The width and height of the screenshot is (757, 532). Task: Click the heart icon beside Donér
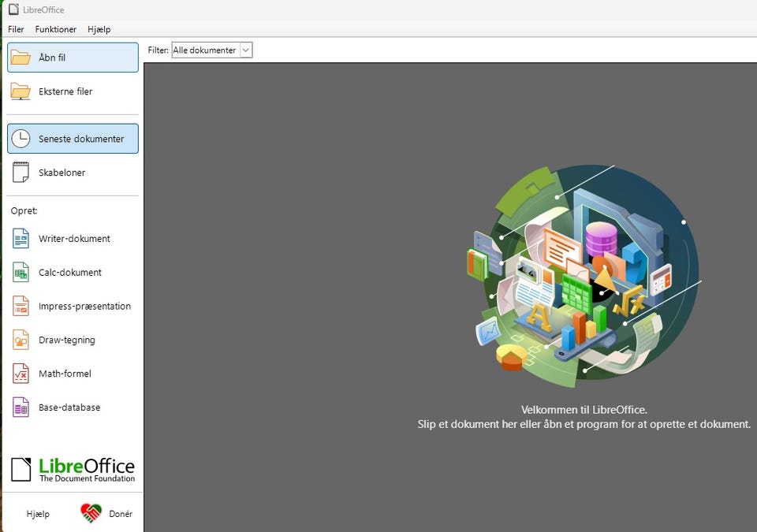pyautogui.click(x=91, y=514)
